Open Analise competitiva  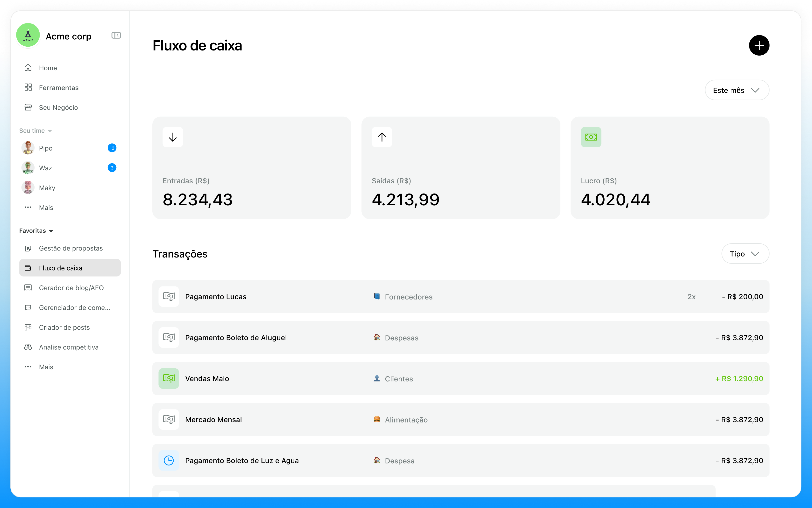coord(70,347)
